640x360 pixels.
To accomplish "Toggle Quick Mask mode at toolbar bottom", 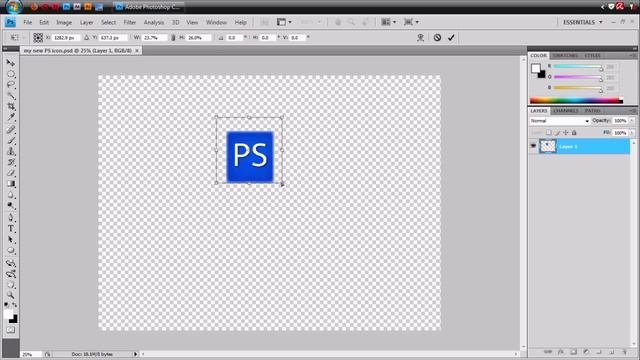I will [11, 330].
